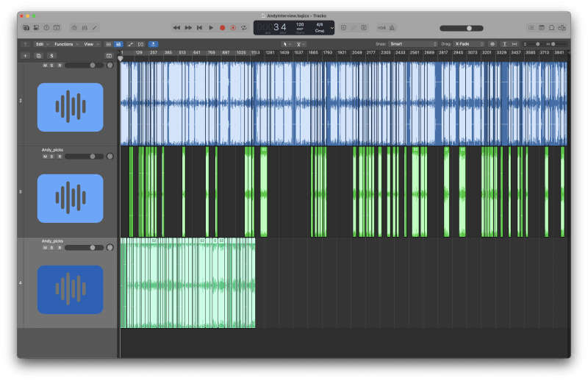Click the up-arrow leave folder button
The image size is (588, 381).
click(x=26, y=44)
